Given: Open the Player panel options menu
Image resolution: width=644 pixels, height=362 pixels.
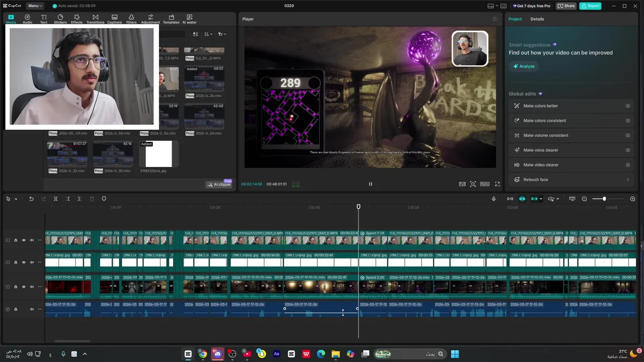Looking at the screenshot, I should (x=495, y=19).
